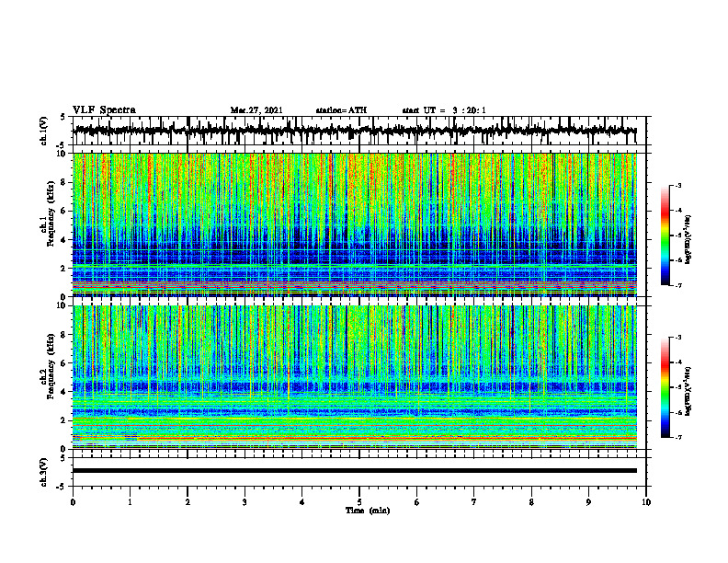This screenshot has height=563, width=728.
Task: Click the ch.1(V) waveform plot
Action: click(x=358, y=131)
